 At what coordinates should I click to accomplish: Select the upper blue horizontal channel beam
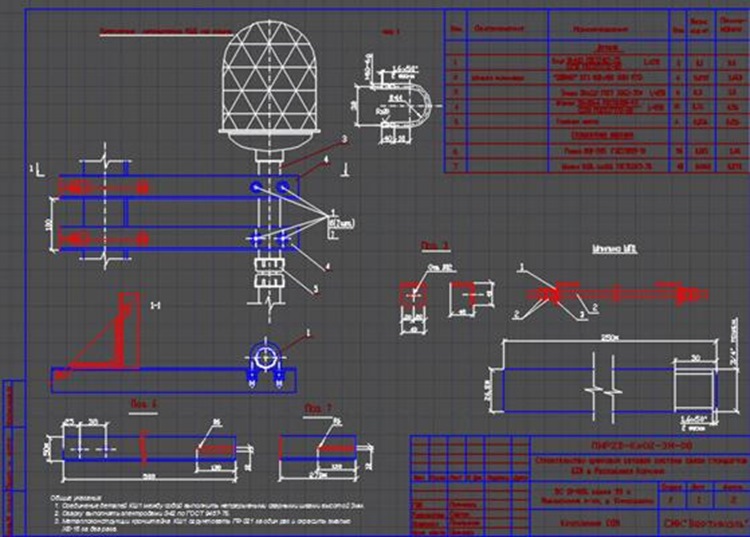[x=179, y=186]
